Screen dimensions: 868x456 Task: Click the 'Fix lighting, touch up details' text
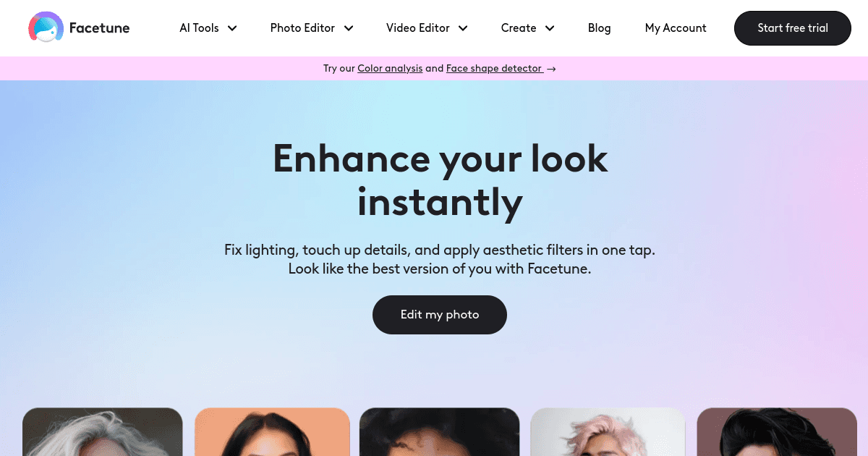(440, 259)
